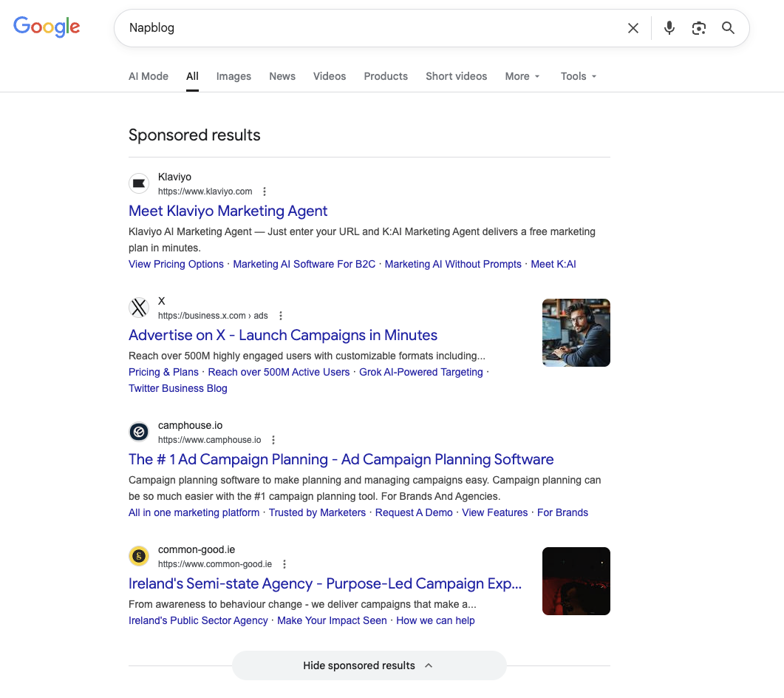Image resolution: width=784 pixels, height=698 pixels.
Task: Open Advertise on X campaign headline
Action: point(283,335)
